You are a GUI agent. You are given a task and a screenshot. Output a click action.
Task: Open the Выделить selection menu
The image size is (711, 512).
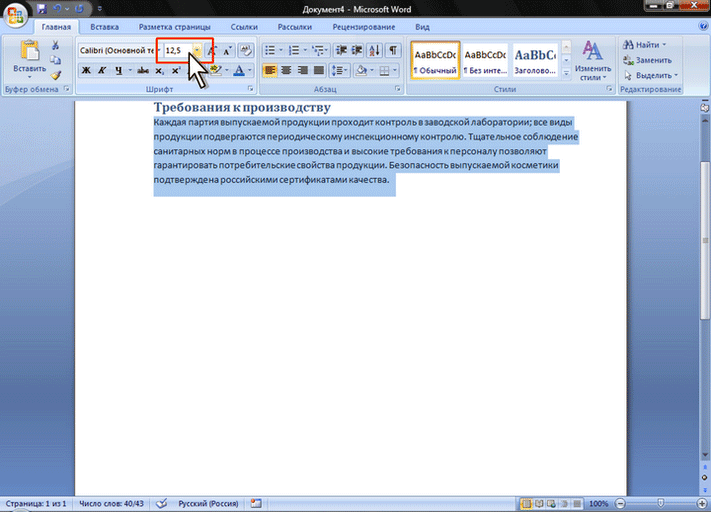(651, 75)
